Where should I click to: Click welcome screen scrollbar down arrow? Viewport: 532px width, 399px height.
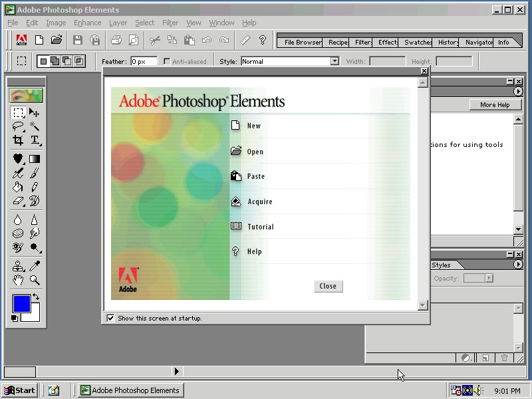point(422,305)
